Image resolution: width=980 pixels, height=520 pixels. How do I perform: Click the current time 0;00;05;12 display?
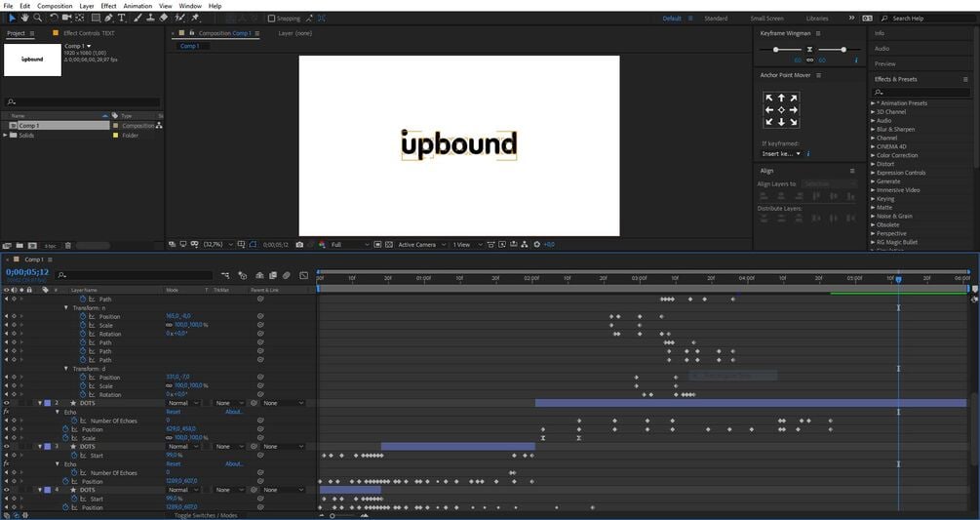(27, 272)
